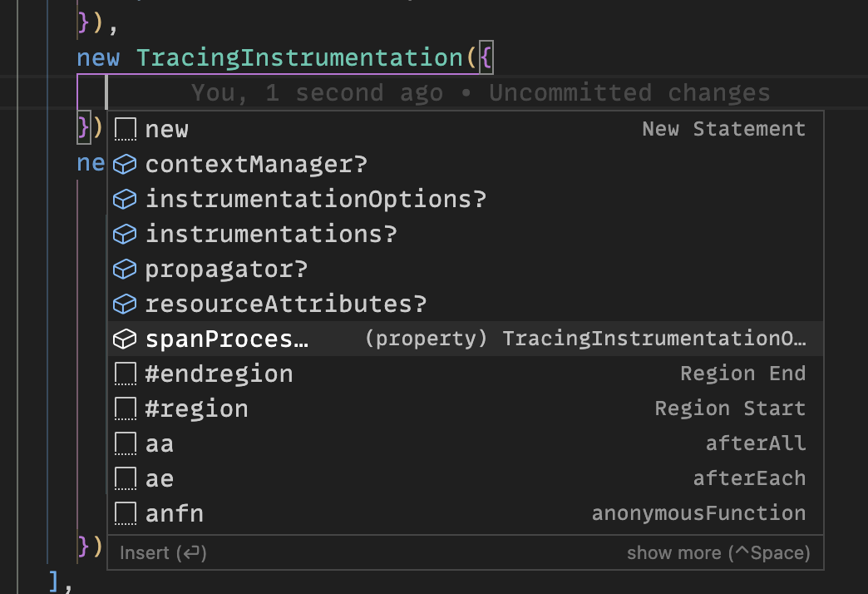Click the TracingInstrumentation opening brace
Screen dimensions: 868x594
pyautogui.click(x=486, y=57)
